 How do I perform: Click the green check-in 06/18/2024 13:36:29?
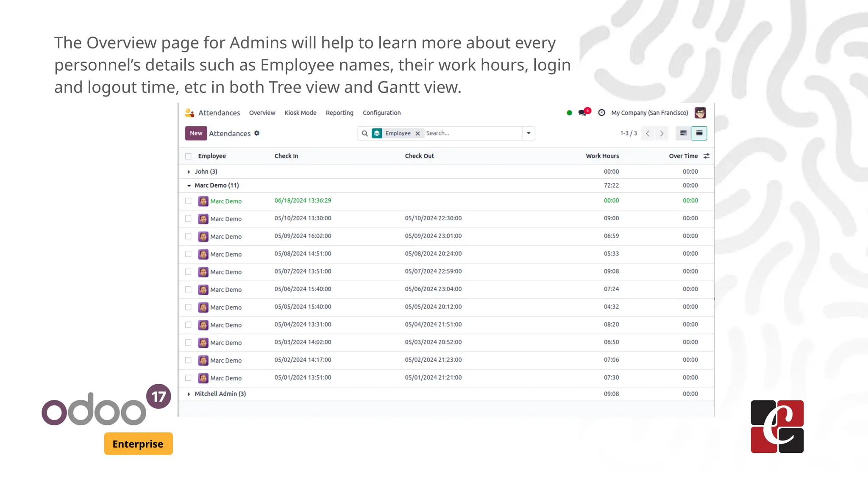pos(303,200)
